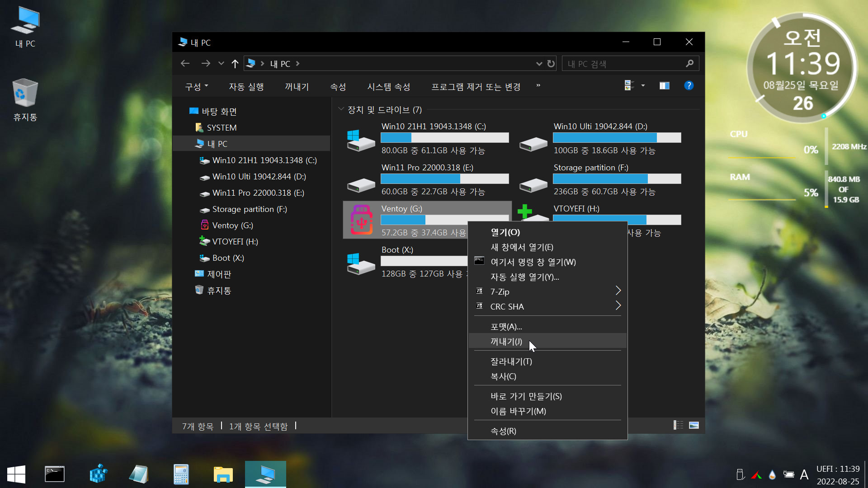Show more toolbar commands chevron
This screenshot has width=868, height=488.
pyautogui.click(x=538, y=85)
